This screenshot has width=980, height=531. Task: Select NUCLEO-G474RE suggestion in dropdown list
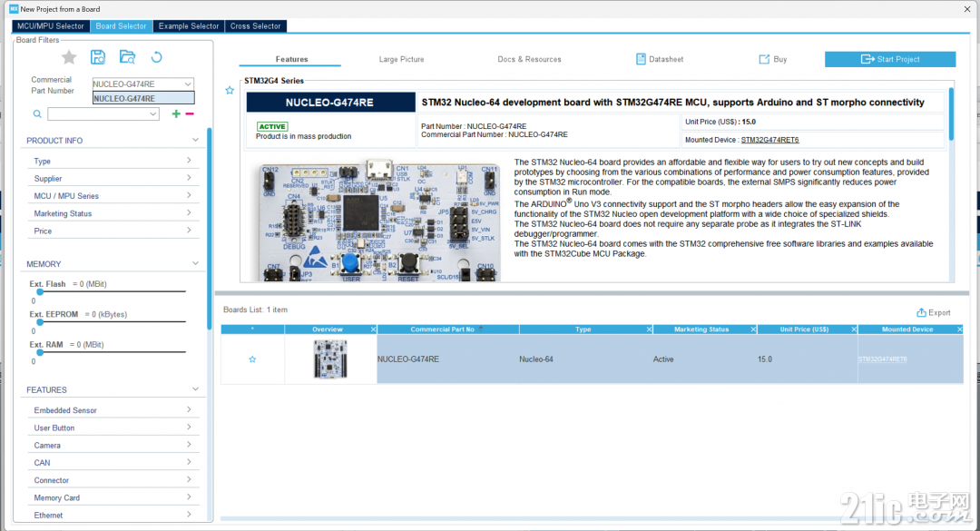[143, 98]
